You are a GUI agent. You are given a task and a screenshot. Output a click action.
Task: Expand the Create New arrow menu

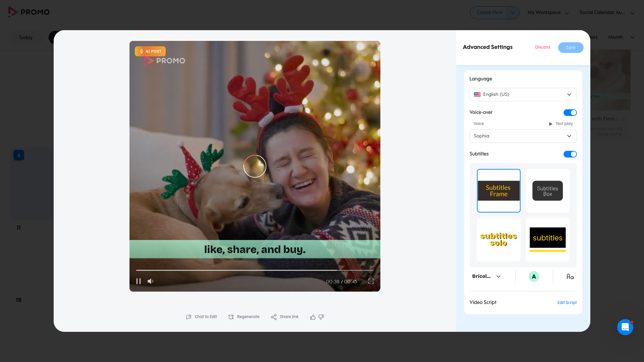point(513,13)
